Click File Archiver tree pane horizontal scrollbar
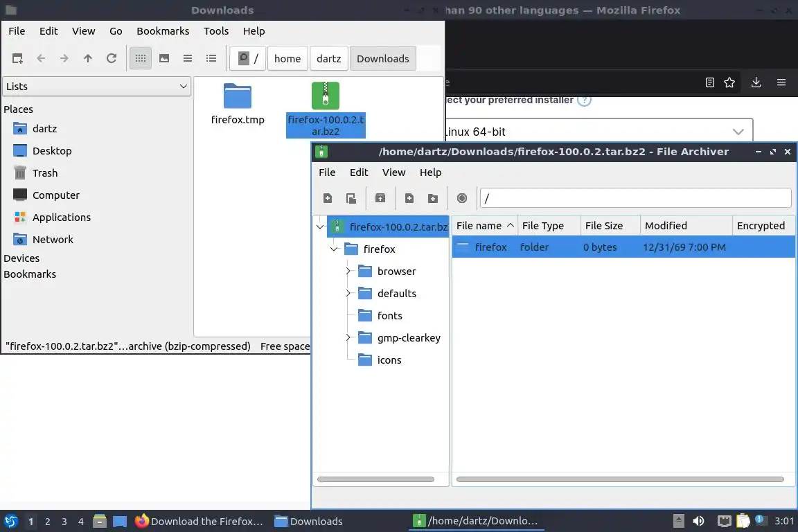Viewport: 798px width, 532px height. click(x=375, y=479)
